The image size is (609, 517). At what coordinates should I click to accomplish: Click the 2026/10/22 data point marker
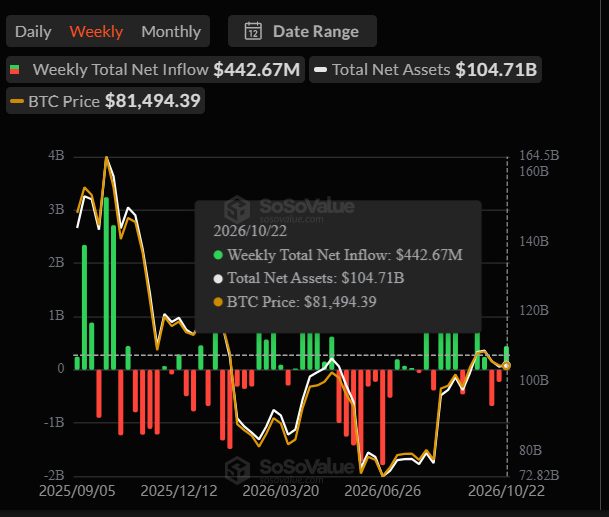click(x=506, y=366)
